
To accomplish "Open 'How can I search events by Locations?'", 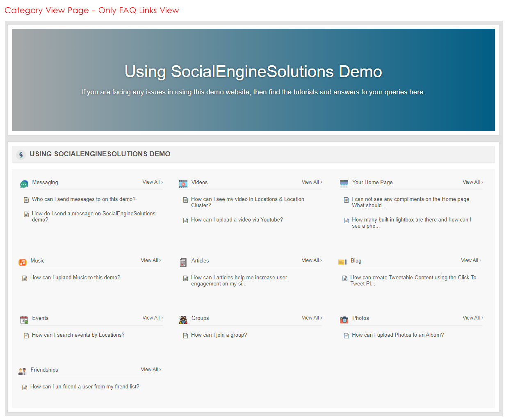I will pos(78,335).
